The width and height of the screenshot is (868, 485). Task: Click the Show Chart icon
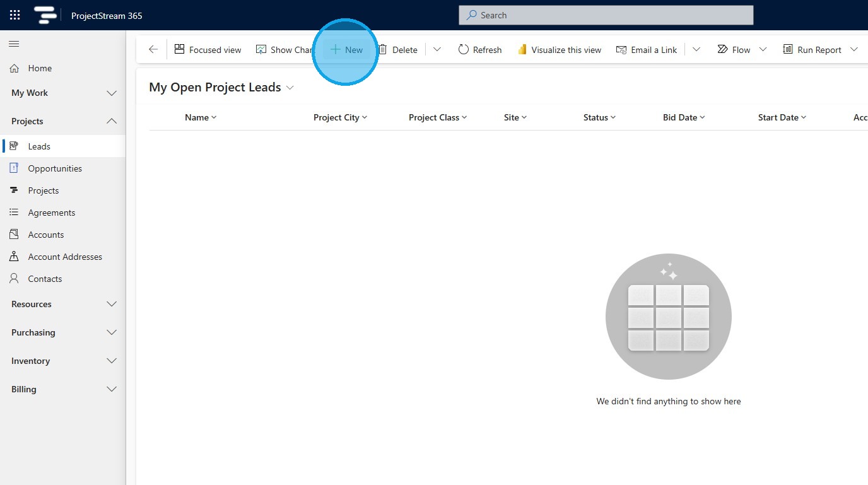point(261,49)
